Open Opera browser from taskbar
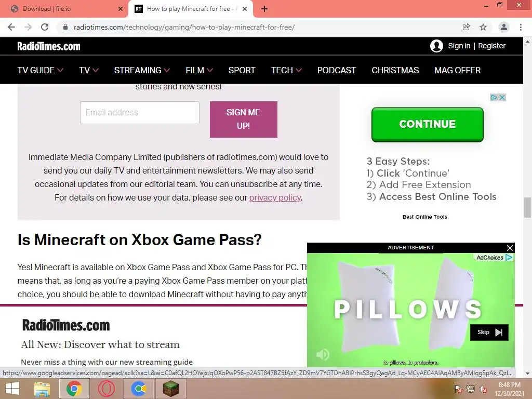The height and width of the screenshot is (399, 532). tap(106, 389)
